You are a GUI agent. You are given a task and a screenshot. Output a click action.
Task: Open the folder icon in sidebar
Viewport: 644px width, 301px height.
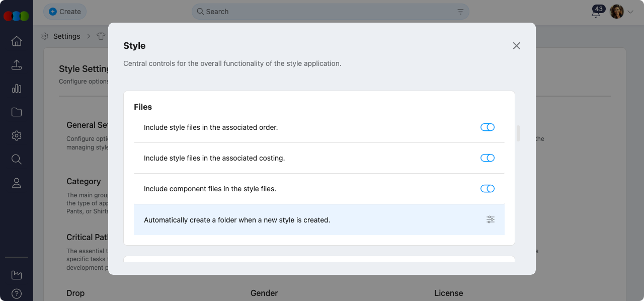pos(17,112)
